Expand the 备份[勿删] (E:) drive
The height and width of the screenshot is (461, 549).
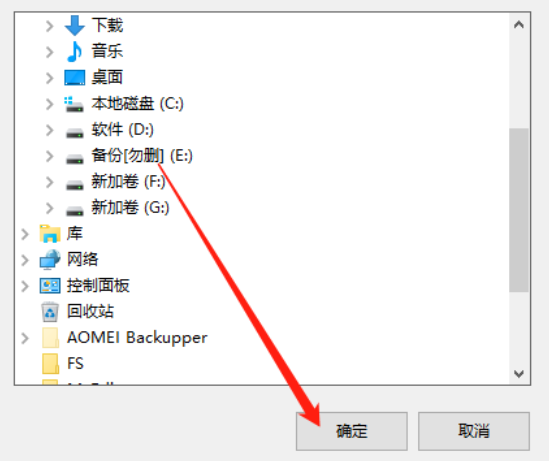coord(49,156)
